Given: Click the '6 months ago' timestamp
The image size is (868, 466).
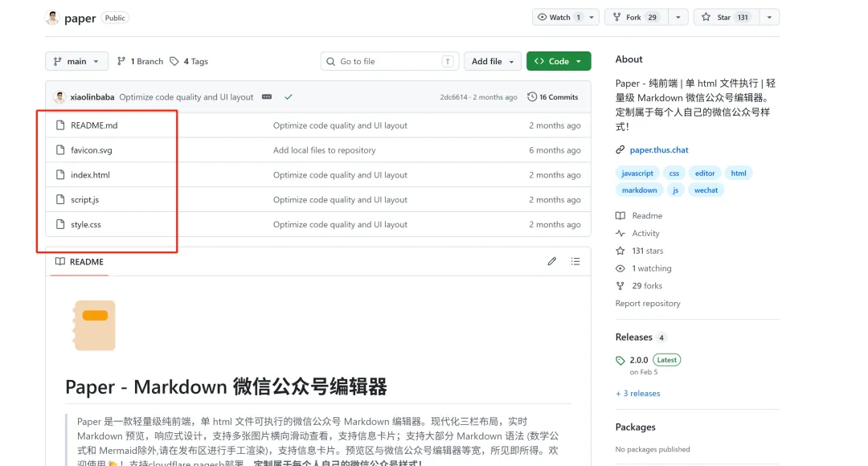Looking at the screenshot, I should click(555, 150).
